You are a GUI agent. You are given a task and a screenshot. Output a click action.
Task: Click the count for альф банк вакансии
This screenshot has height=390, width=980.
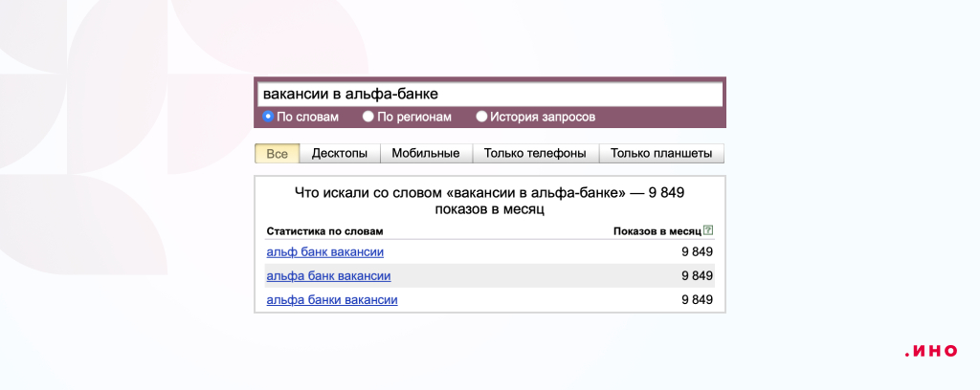click(x=697, y=251)
